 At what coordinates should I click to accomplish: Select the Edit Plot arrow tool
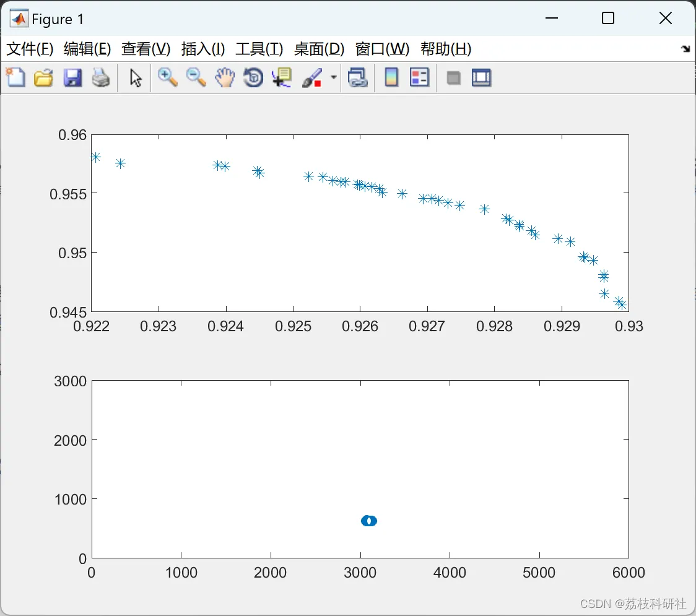click(x=136, y=78)
